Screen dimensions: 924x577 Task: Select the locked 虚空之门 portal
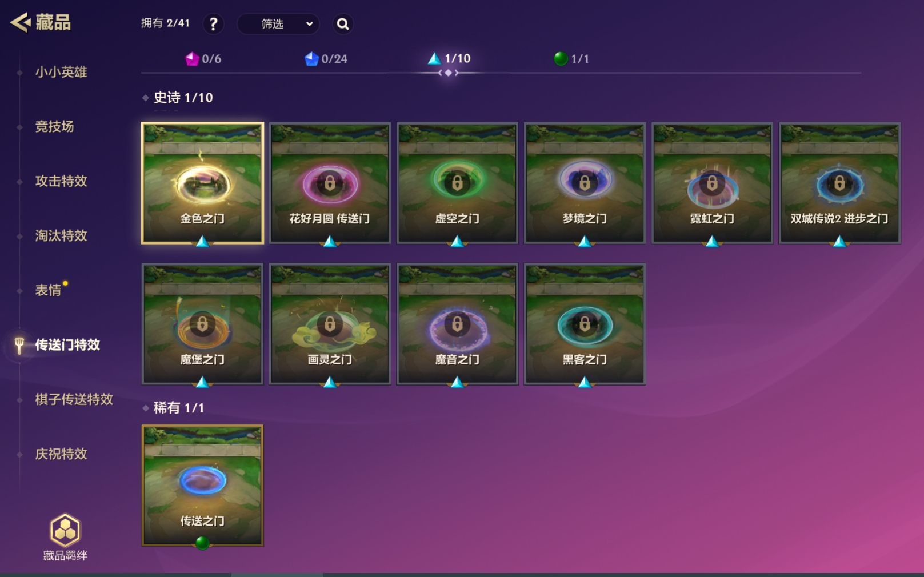point(457,183)
